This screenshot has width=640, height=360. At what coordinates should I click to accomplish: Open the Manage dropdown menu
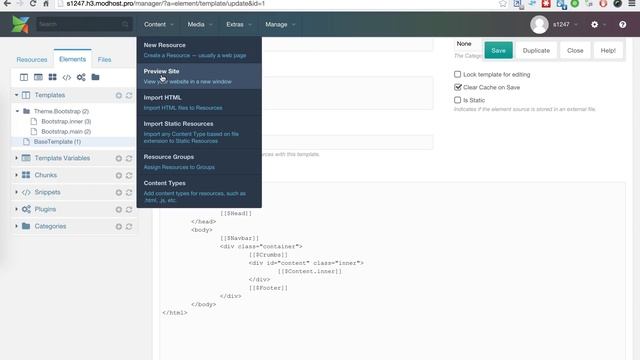tap(280, 24)
